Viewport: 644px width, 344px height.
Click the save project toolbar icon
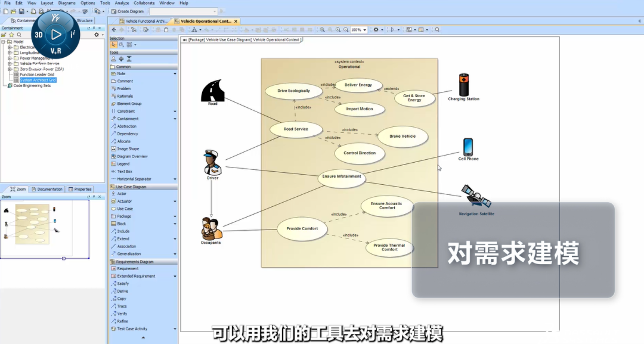(21, 11)
